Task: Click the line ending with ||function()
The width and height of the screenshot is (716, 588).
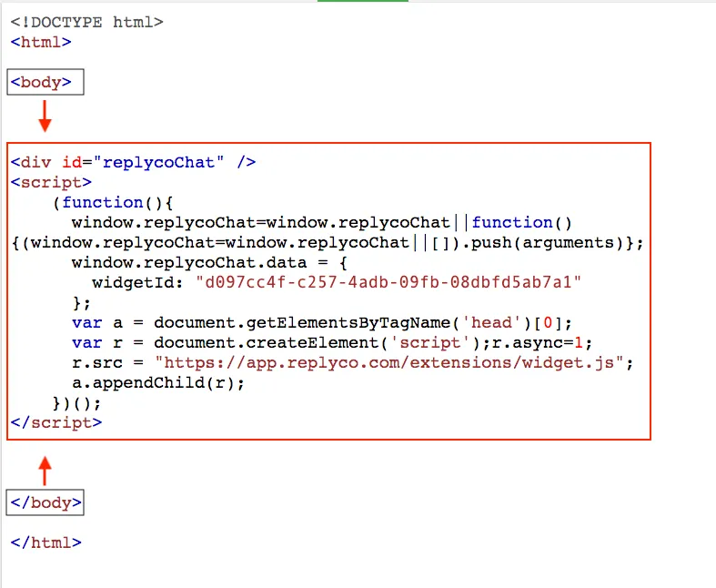Action: [322, 222]
